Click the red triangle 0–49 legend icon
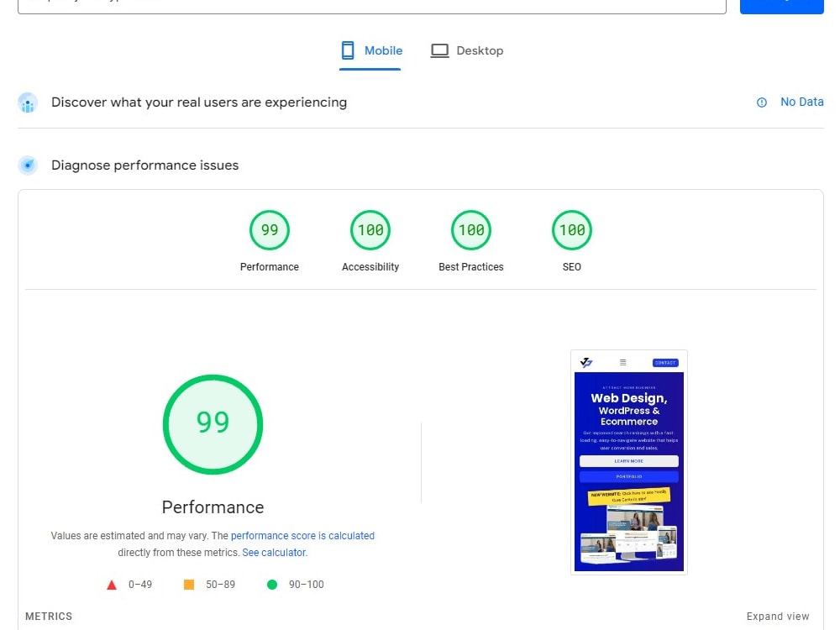This screenshot has height=630, width=840. pos(112,585)
